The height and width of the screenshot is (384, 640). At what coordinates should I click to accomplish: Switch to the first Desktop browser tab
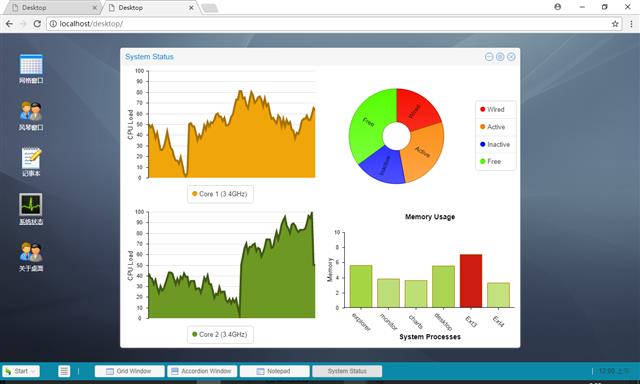point(52,7)
